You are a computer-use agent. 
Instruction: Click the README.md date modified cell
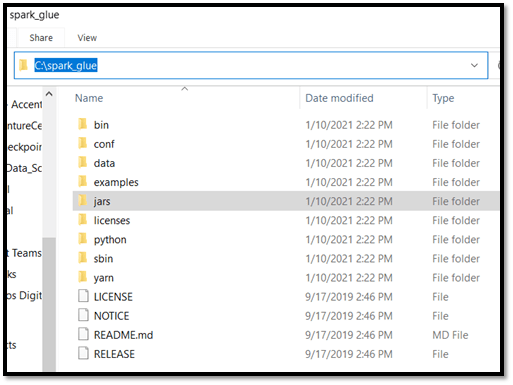(x=349, y=335)
